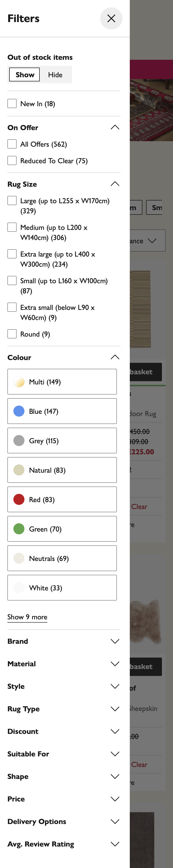Hide out of stock items
Image resolution: width=173 pixels, height=868 pixels.
[55, 74]
